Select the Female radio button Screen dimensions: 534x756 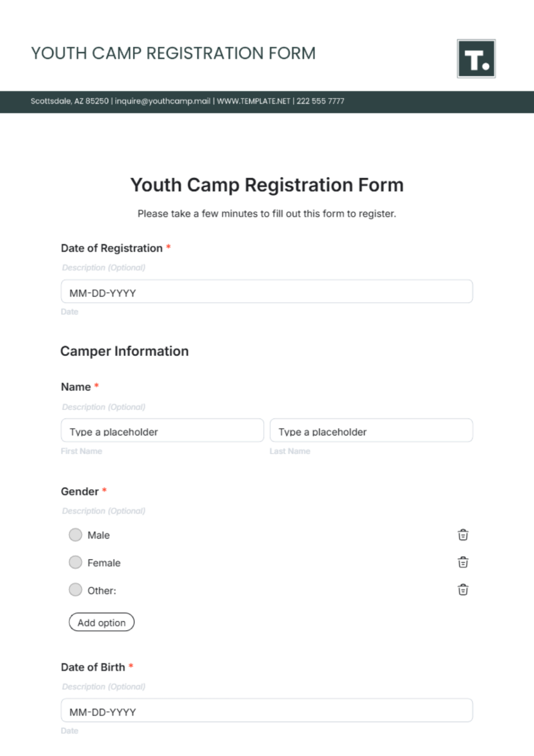75,562
